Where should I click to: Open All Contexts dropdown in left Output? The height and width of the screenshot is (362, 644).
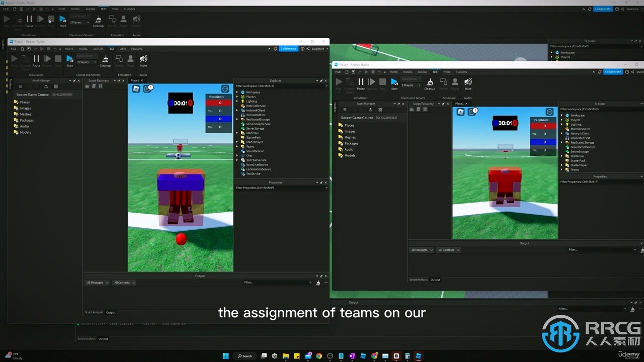click(x=124, y=283)
